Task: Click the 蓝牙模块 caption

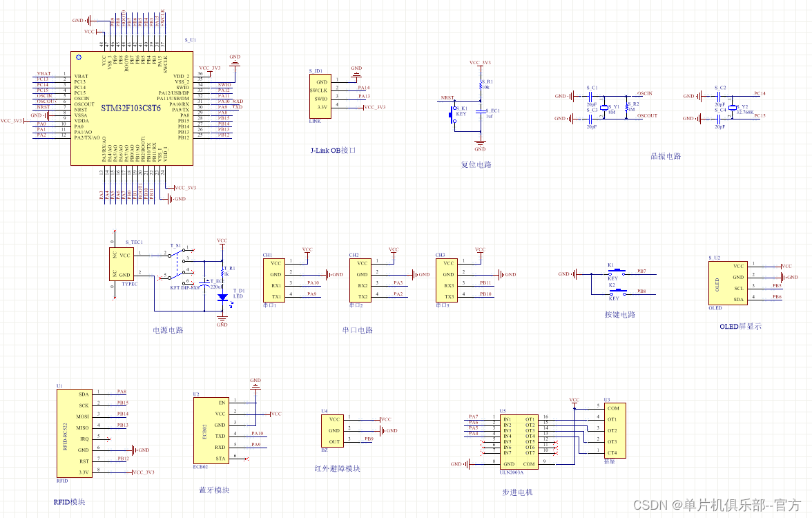Action: (x=214, y=490)
